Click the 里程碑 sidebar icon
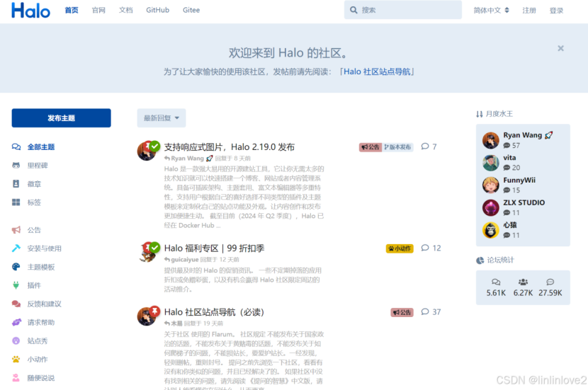Viewport: 588px width, 390px height. [16, 165]
